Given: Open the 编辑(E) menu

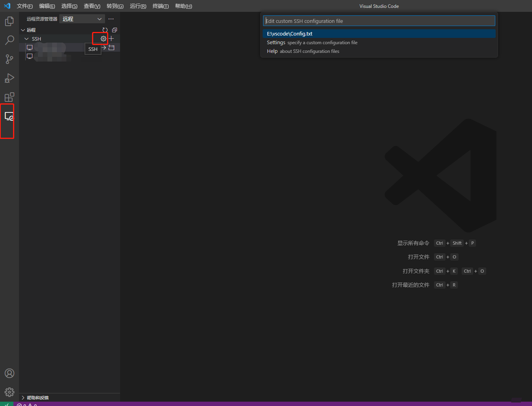Looking at the screenshot, I should (47, 6).
